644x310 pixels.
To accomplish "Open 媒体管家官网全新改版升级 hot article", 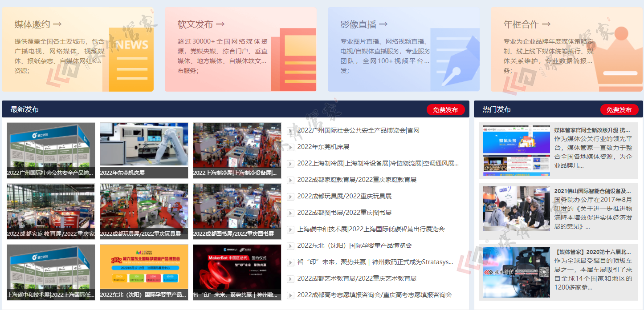I will [x=592, y=130].
